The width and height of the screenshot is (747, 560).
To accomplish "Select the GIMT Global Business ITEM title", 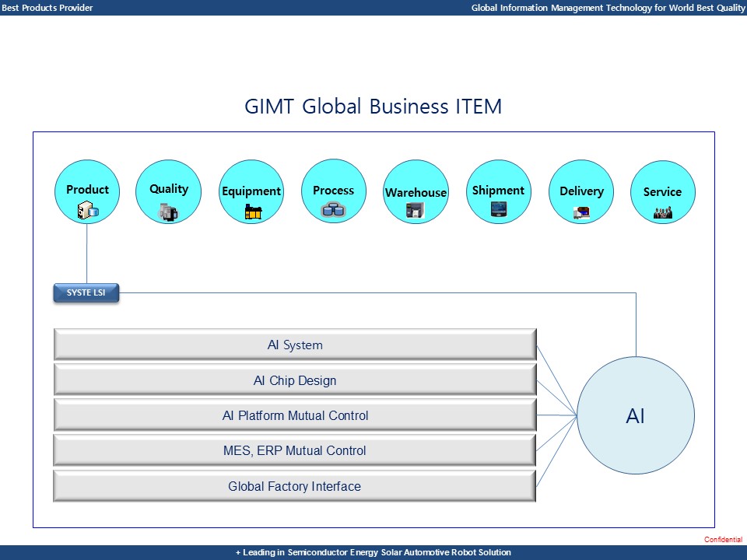I will pos(373,107).
